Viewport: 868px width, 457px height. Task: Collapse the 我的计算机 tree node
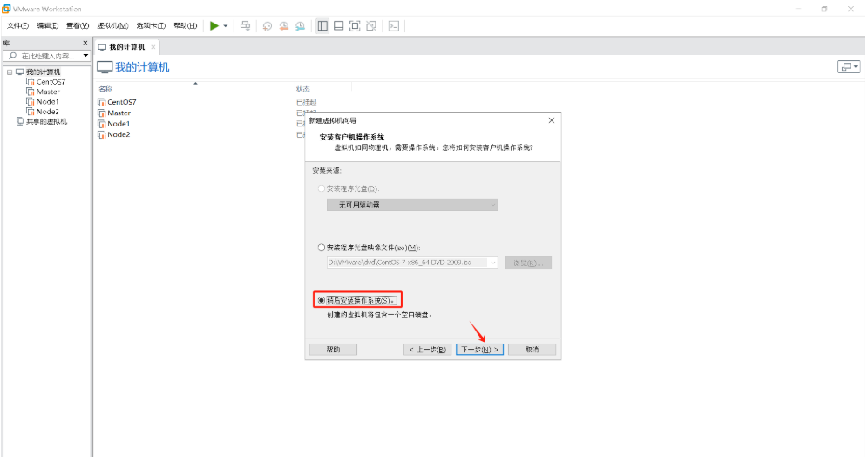pyautogui.click(x=10, y=72)
